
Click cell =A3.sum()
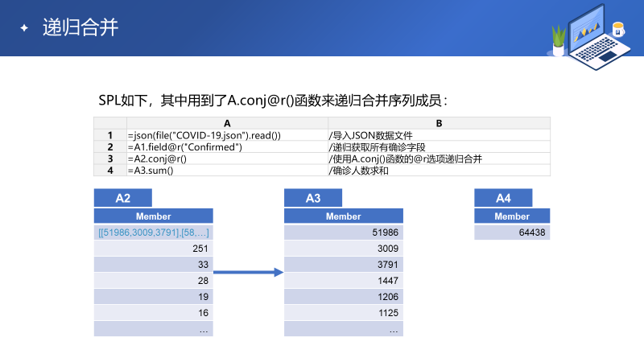[227, 171]
